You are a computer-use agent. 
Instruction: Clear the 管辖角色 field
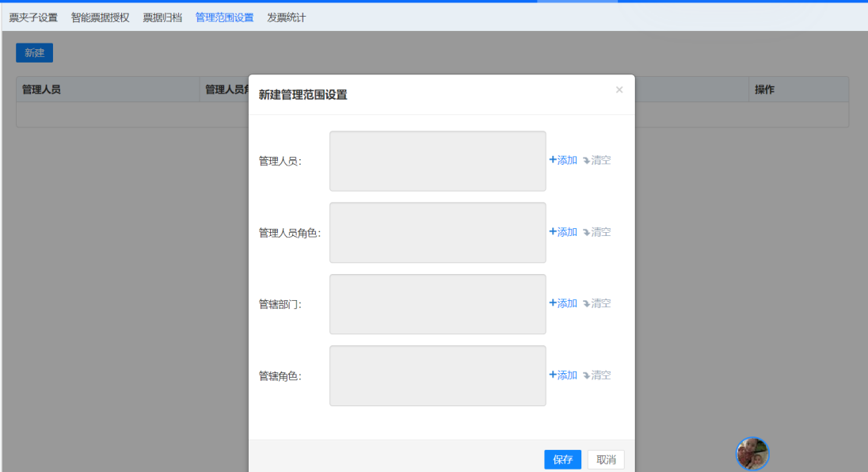[x=597, y=375]
